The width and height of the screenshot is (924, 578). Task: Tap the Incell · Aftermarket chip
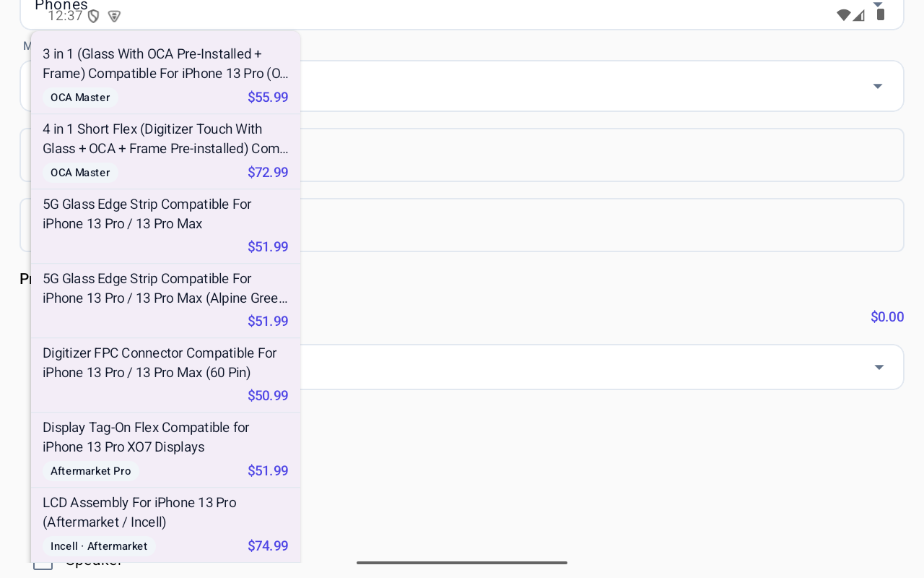99,546
